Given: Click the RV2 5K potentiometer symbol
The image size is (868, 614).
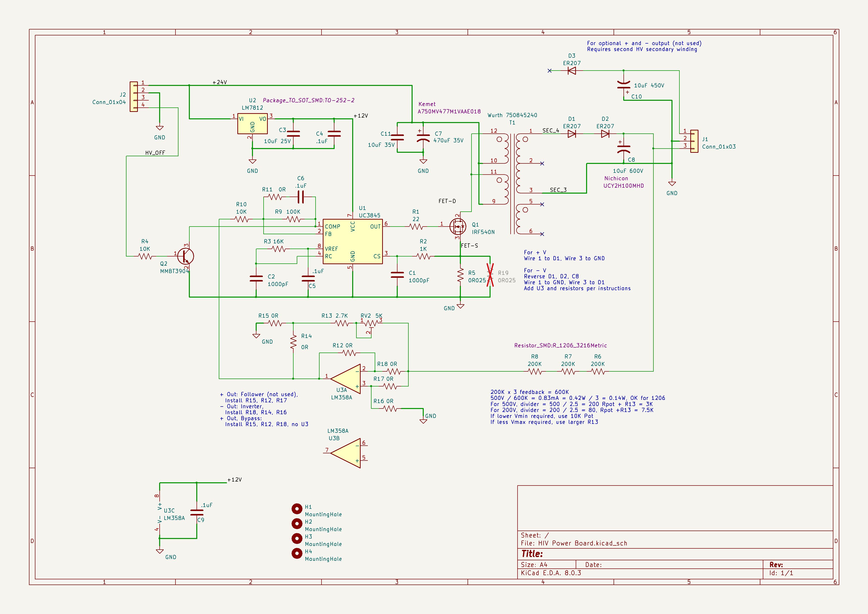Looking at the screenshot, I should point(371,324).
